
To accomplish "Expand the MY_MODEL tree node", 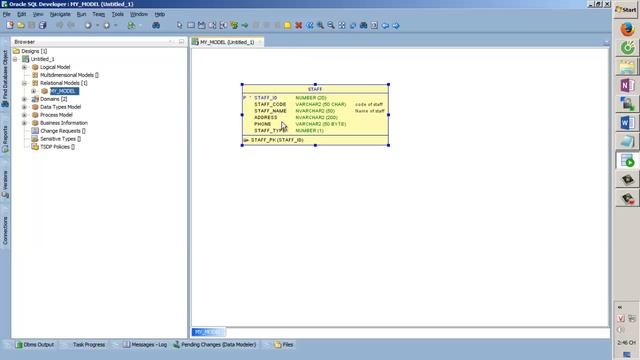I will coord(34,91).
